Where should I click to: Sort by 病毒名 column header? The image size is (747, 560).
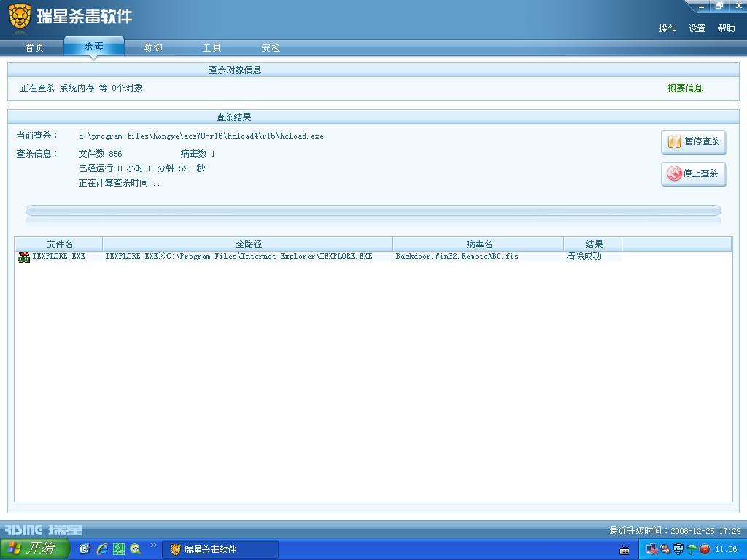coord(479,244)
